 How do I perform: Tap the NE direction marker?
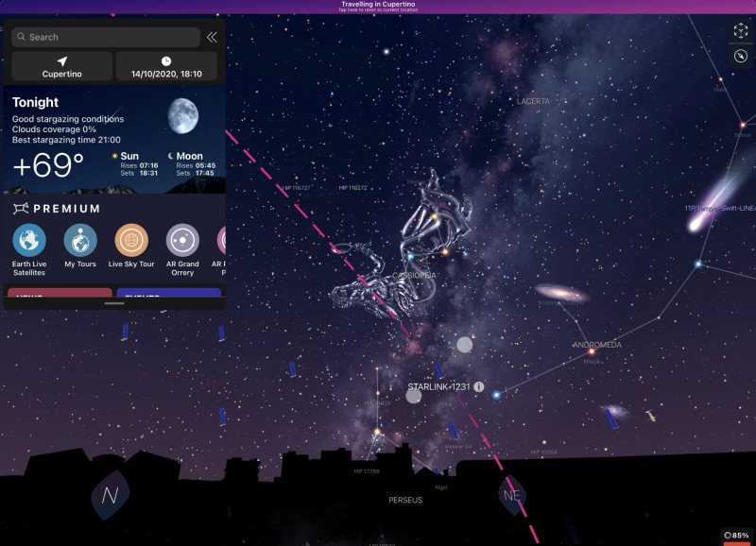tap(511, 495)
